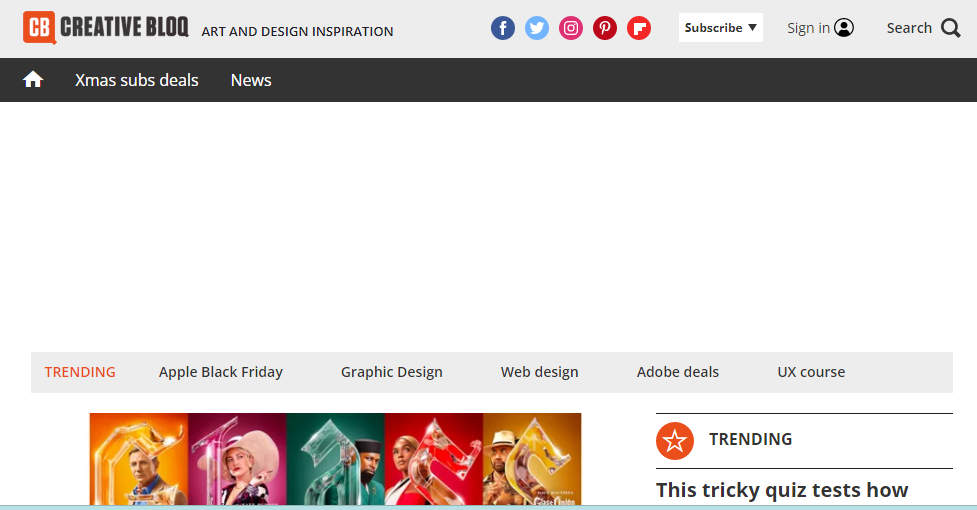Click 'ART AND DESIGN INSPIRATION' tagline text
Viewport: 977px width, 510px height.
coord(297,31)
